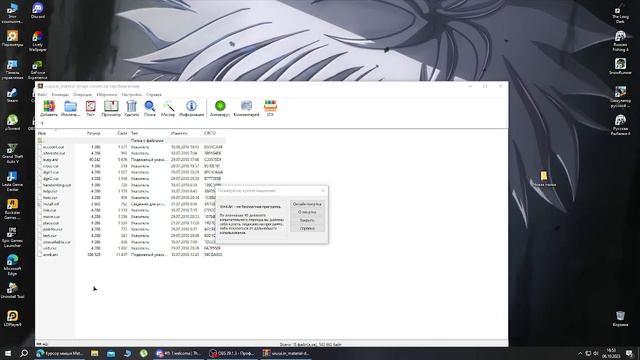Click the taskbar clock showing date
Screen dimensions: 640x360
(611, 353)
